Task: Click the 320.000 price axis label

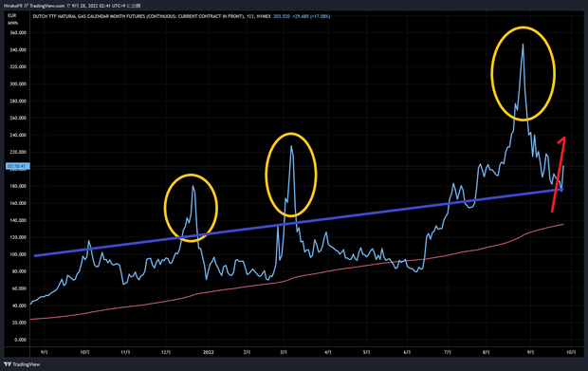Action: click(x=18, y=66)
